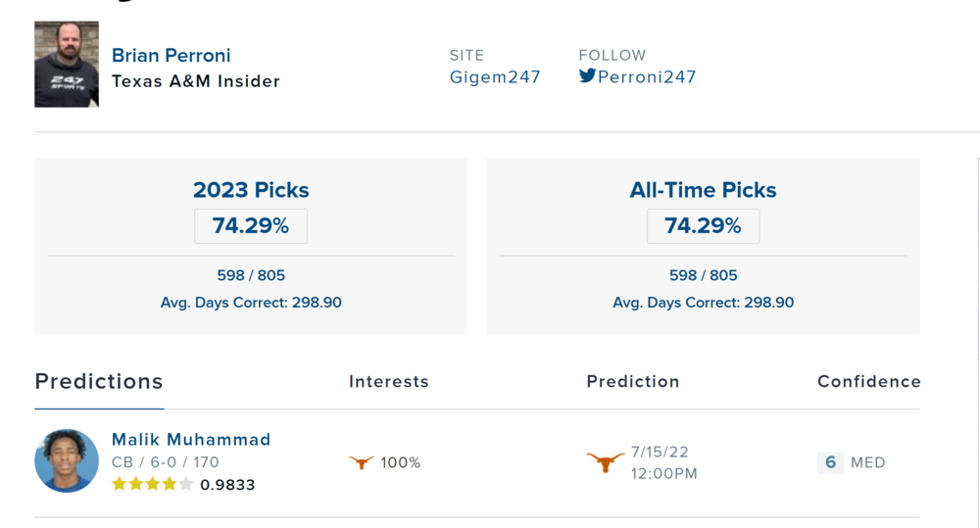Click the 2023 Picks 74.29% box
Screen dimensions: 980x528
pos(251,226)
